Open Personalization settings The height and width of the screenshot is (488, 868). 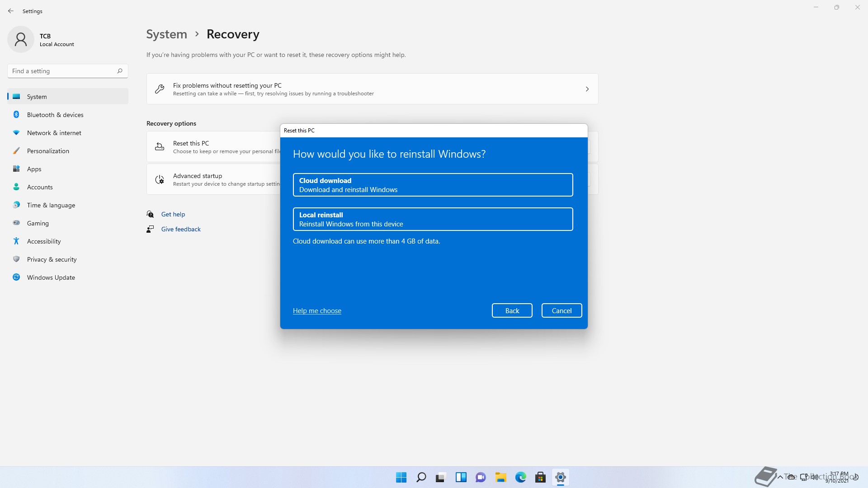tap(68, 151)
